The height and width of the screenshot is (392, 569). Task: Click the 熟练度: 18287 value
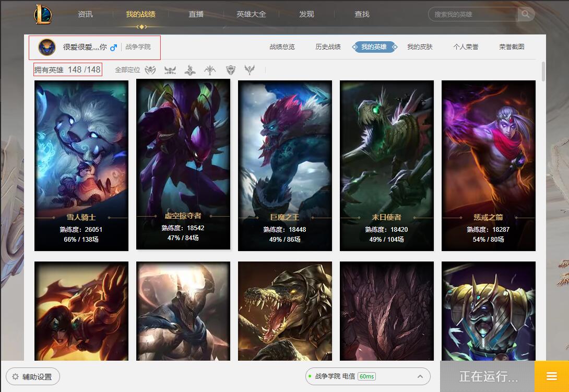pyautogui.click(x=489, y=229)
